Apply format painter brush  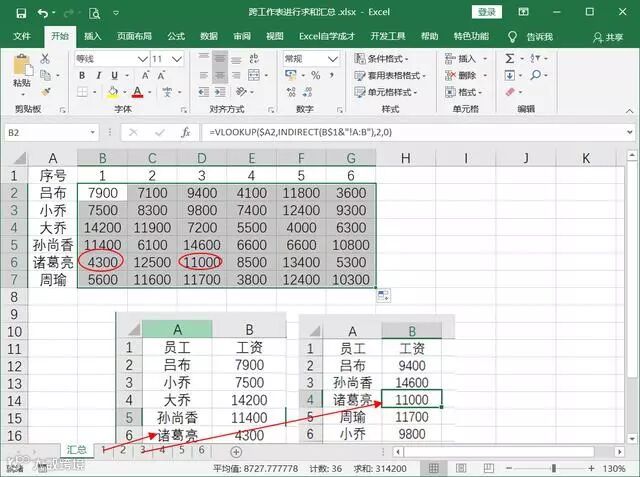pyautogui.click(x=45, y=92)
